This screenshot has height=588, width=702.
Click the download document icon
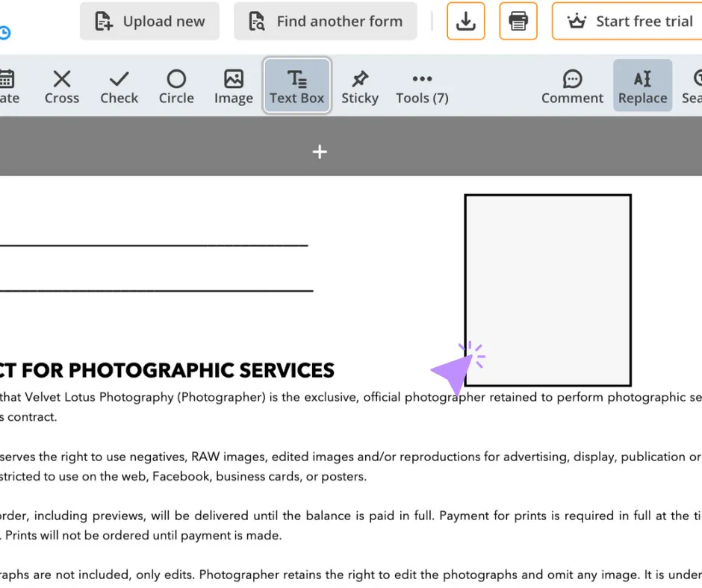click(x=466, y=21)
